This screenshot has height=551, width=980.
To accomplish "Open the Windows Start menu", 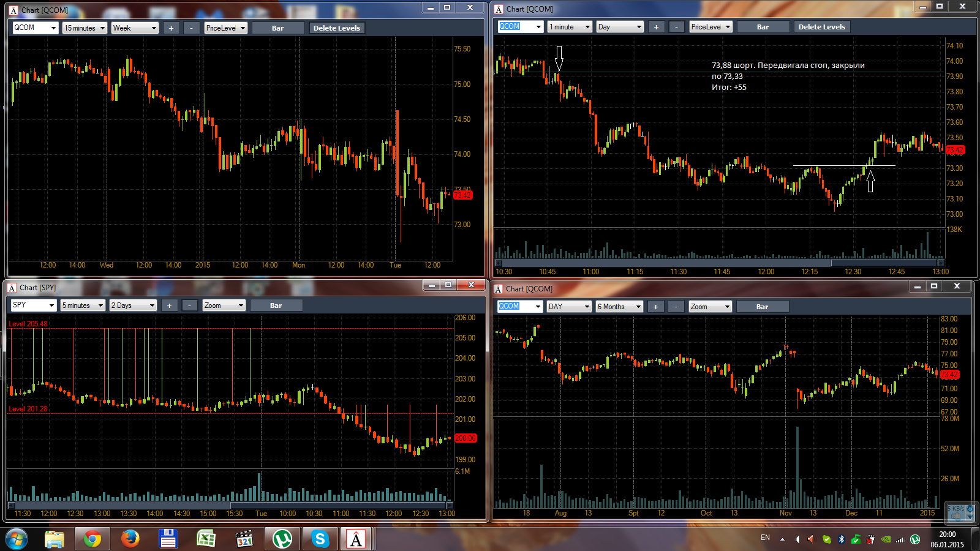I will pyautogui.click(x=16, y=539).
